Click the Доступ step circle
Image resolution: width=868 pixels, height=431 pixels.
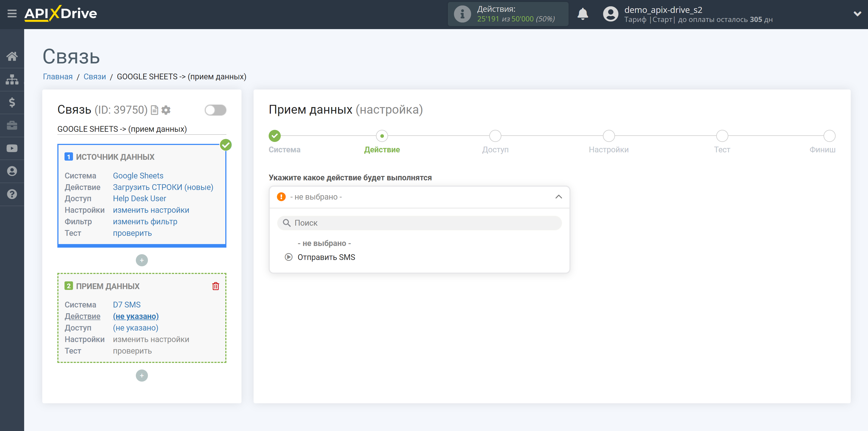click(x=495, y=136)
